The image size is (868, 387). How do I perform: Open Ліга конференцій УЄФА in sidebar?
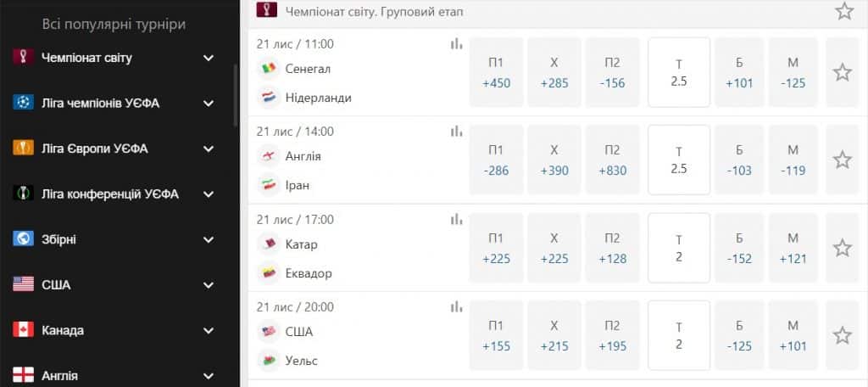pos(110,193)
